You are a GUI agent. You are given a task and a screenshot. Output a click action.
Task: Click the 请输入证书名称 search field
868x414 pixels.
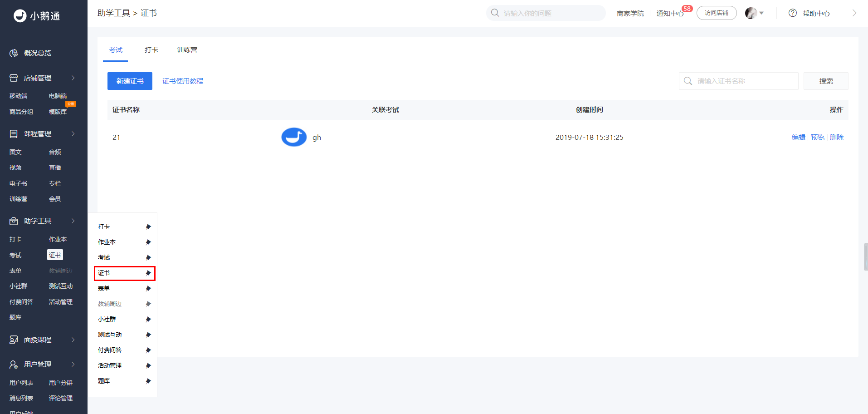pyautogui.click(x=739, y=81)
